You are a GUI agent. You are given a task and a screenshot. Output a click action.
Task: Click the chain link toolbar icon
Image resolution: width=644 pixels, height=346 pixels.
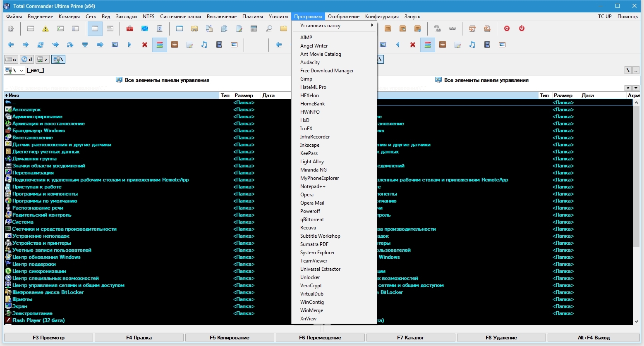(452, 29)
